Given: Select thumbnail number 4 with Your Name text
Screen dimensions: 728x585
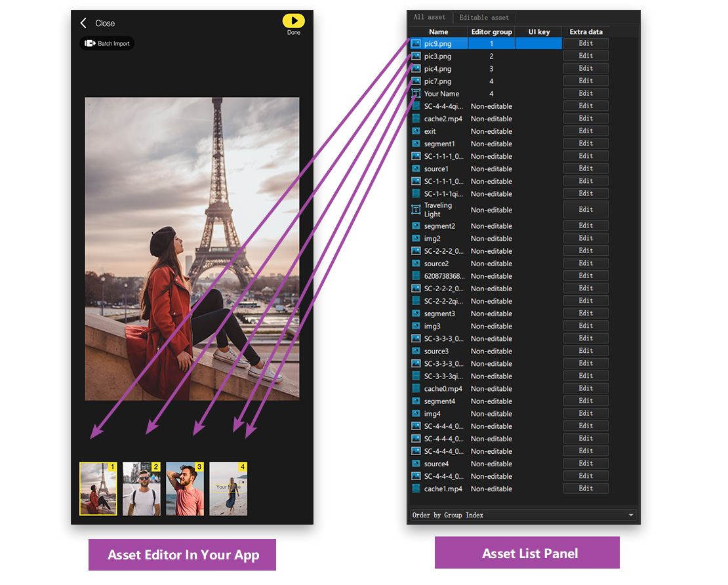Looking at the screenshot, I should [x=228, y=489].
